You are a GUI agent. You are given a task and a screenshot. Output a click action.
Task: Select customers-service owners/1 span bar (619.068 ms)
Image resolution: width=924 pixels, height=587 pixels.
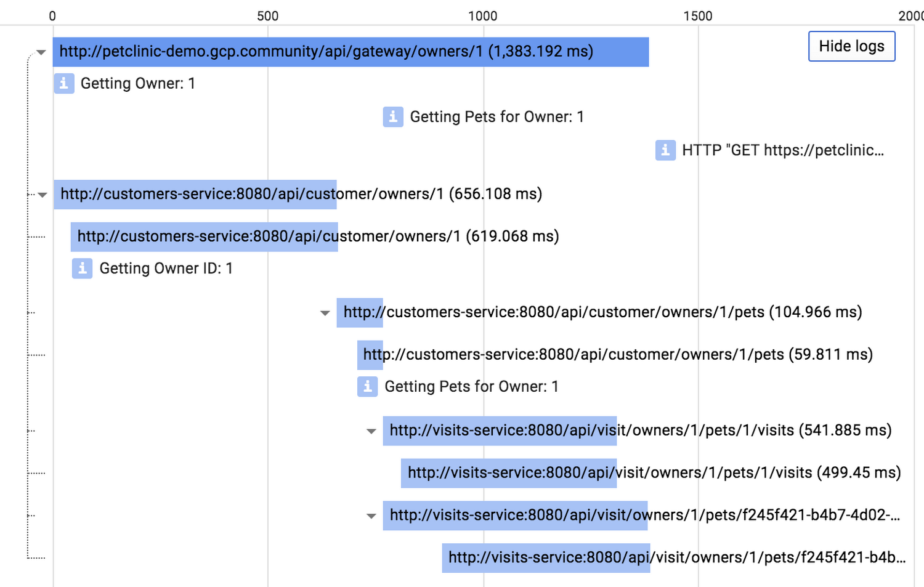click(x=204, y=237)
